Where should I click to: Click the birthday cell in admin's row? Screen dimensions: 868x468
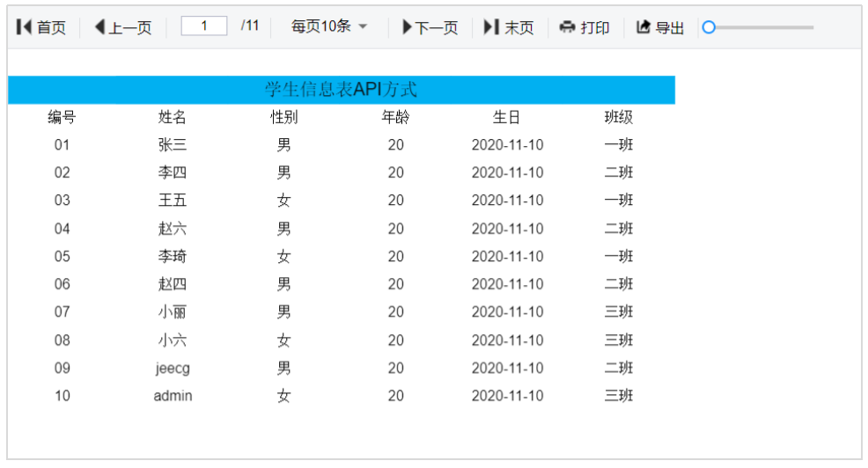click(x=507, y=396)
